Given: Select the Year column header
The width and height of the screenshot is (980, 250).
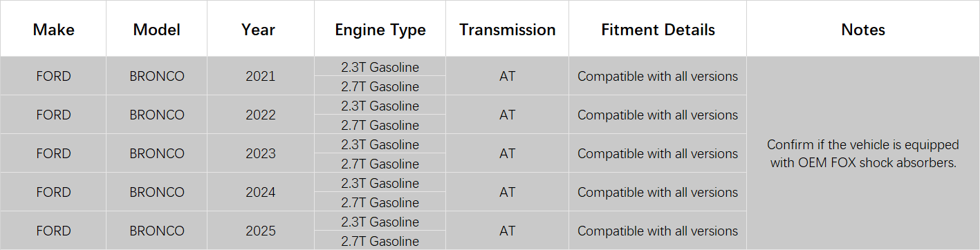Looking at the screenshot, I should [x=260, y=29].
